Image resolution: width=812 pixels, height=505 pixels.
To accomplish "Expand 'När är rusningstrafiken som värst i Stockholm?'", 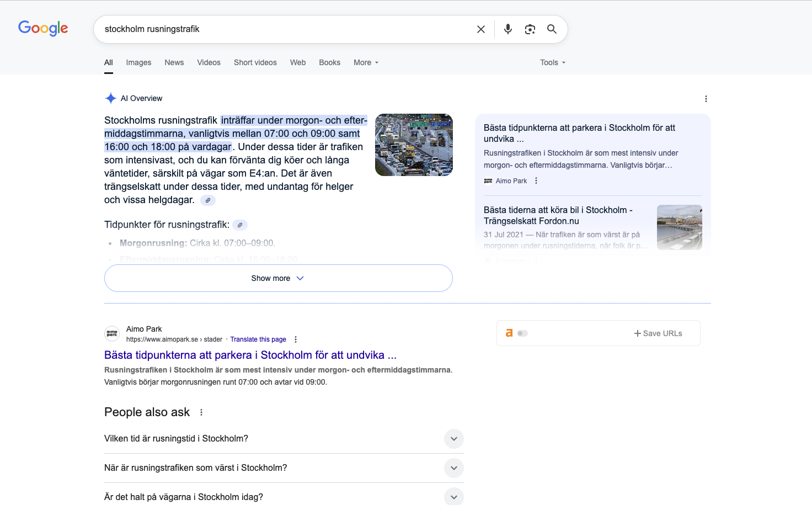I will (x=284, y=468).
